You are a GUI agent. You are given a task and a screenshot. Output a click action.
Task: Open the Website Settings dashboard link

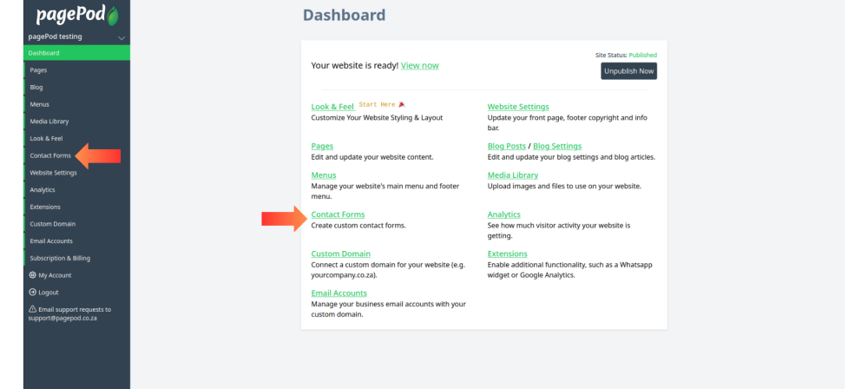point(518,107)
